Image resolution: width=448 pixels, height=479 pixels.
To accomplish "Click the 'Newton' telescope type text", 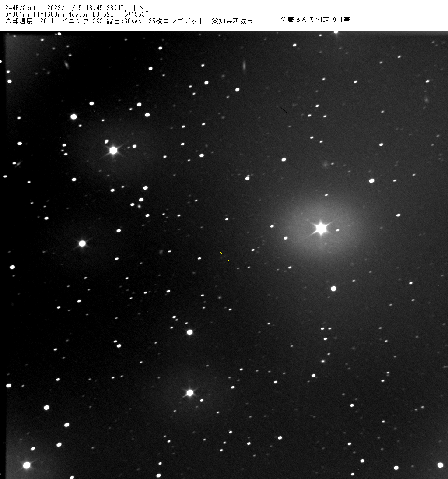I will [x=79, y=14].
